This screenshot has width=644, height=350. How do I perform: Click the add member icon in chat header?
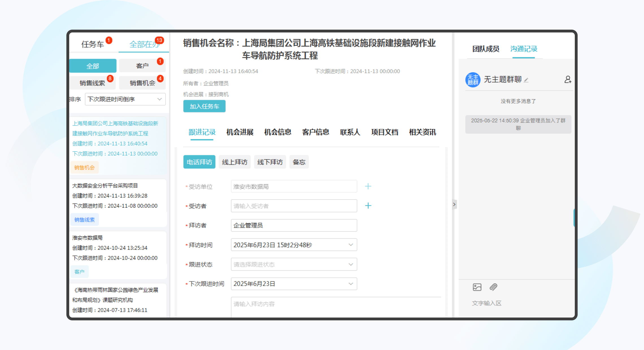[568, 80]
